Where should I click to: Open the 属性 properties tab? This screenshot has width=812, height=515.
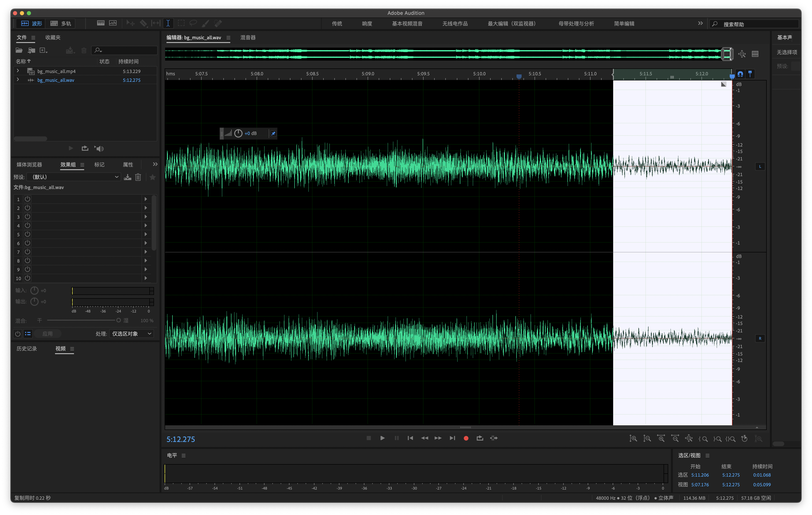pyautogui.click(x=128, y=165)
